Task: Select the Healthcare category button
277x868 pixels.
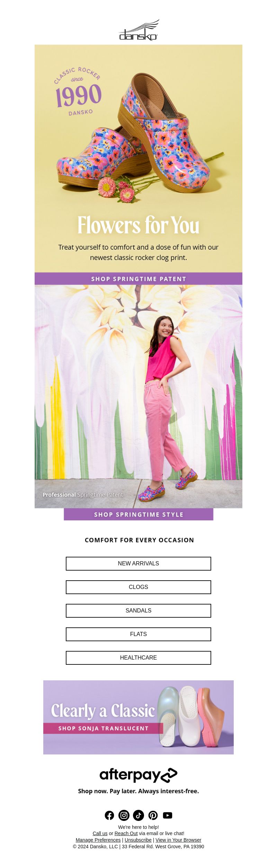Action: [x=138, y=658]
